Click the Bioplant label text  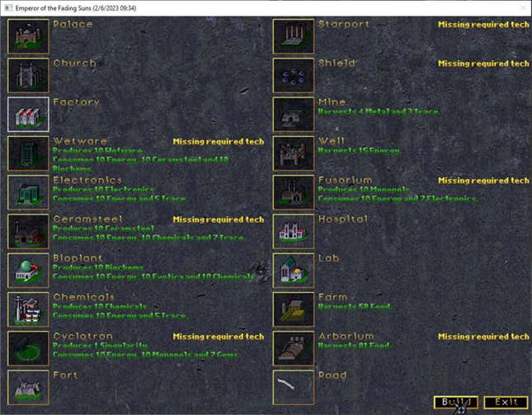point(78,258)
